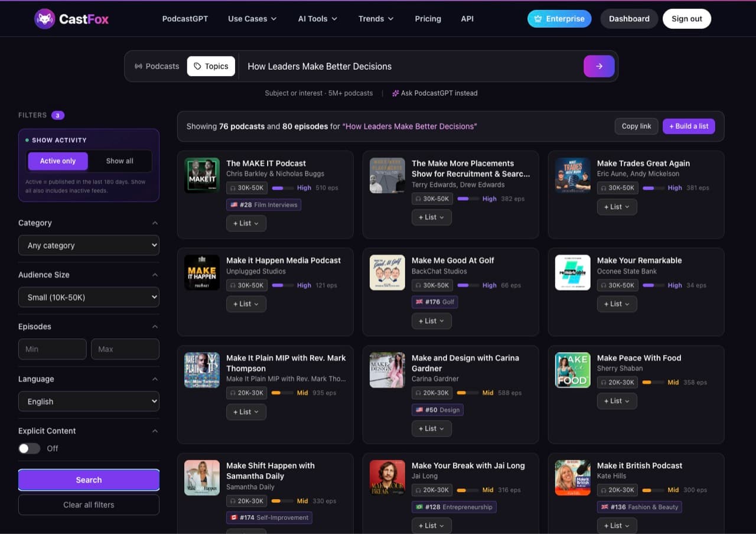Click the CastFox fox logo icon
Viewport: 756px width, 534px height.
45,19
